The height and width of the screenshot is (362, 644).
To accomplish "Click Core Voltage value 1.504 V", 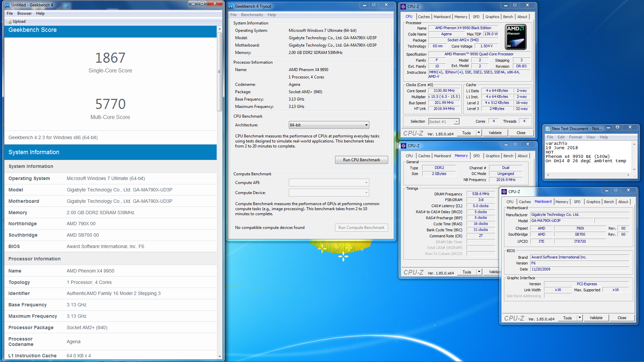I will (x=486, y=46).
